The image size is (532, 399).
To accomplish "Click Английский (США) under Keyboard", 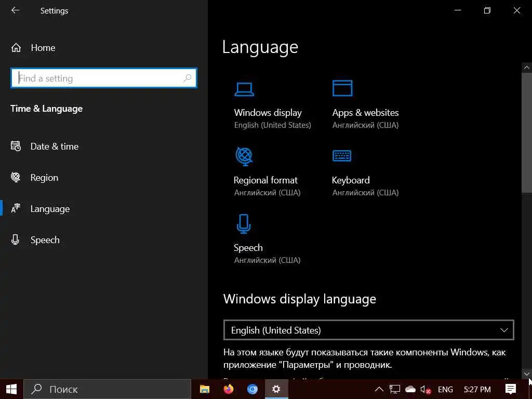I will coord(365,192).
